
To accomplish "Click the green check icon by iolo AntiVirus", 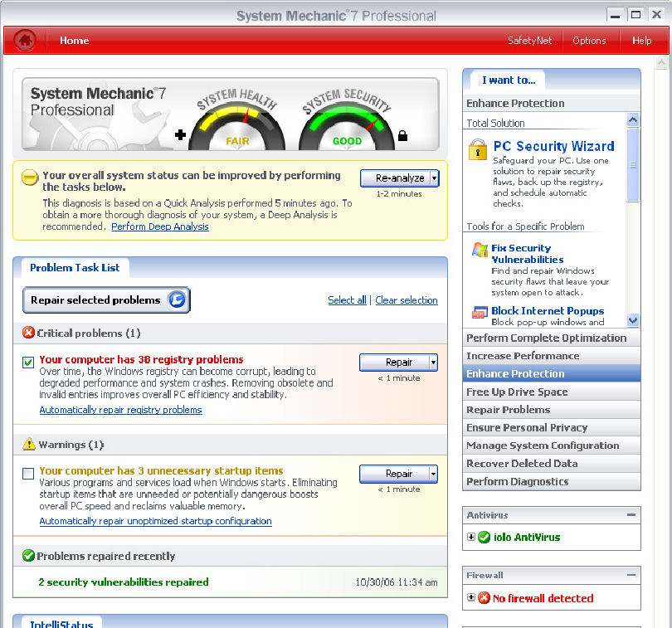I will 484,537.
